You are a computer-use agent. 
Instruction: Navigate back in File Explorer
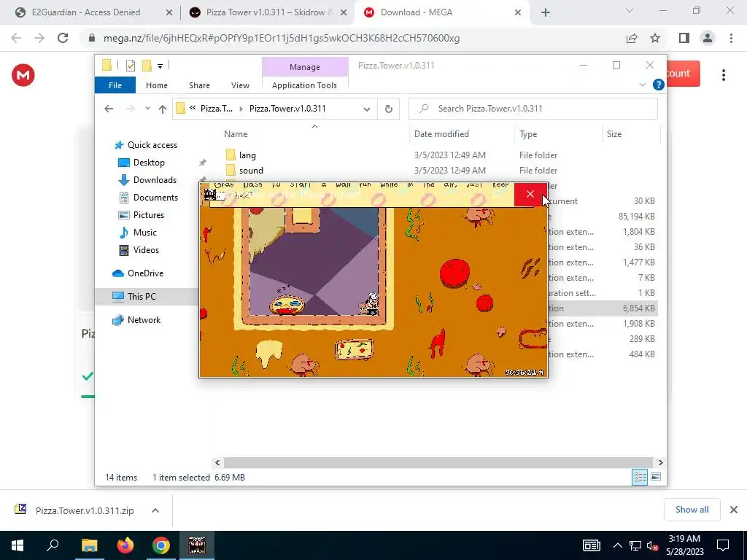[109, 109]
